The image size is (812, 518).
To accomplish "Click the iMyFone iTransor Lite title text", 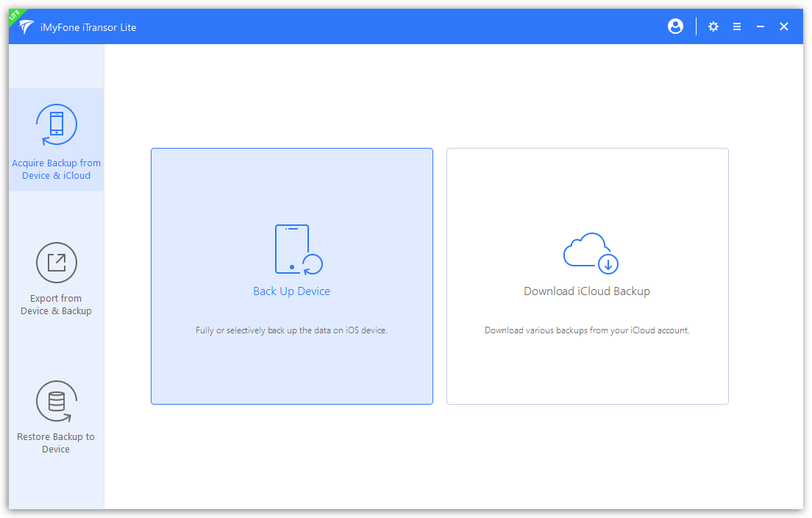I will click(88, 27).
